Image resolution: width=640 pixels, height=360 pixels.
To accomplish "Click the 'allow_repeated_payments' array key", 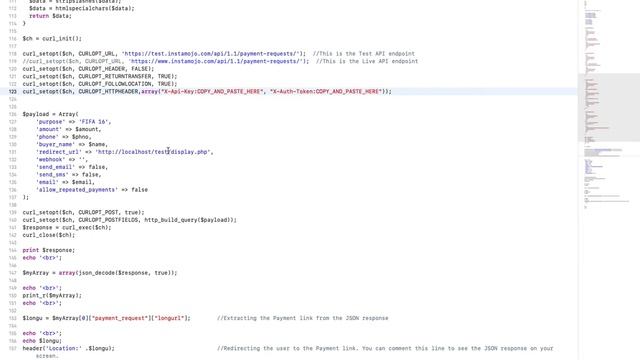I will (77, 190).
